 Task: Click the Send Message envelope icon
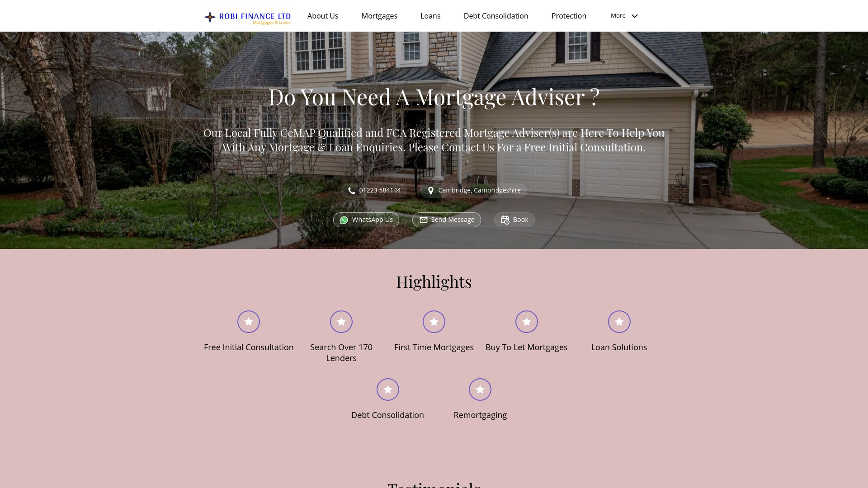tap(423, 220)
